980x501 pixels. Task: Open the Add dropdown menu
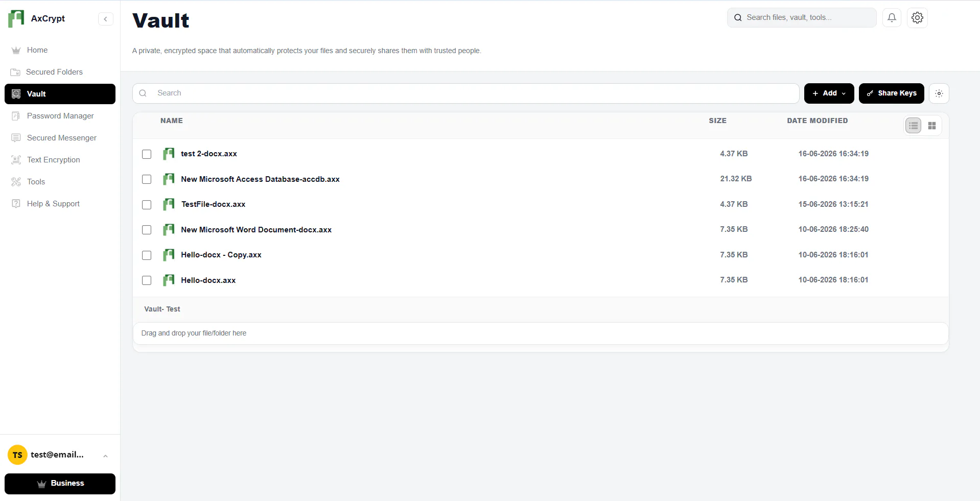829,93
